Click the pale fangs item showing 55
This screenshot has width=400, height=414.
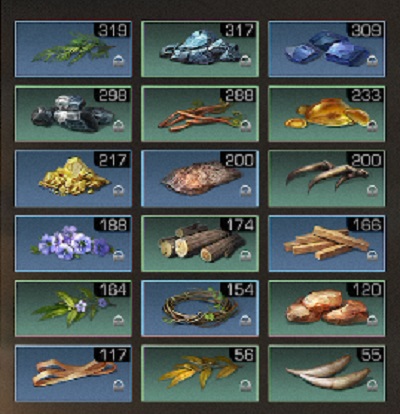[x=327, y=373]
